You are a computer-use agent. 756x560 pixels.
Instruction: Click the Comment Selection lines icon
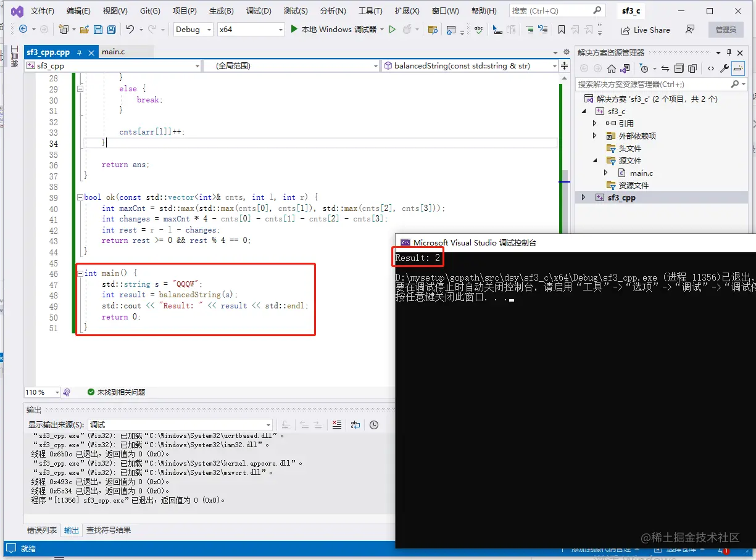(x=529, y=29)
